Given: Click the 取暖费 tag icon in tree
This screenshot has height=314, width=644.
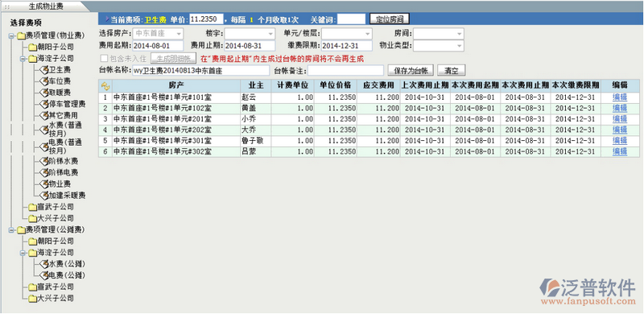Looking at the screenshot, I should point(44,93).
